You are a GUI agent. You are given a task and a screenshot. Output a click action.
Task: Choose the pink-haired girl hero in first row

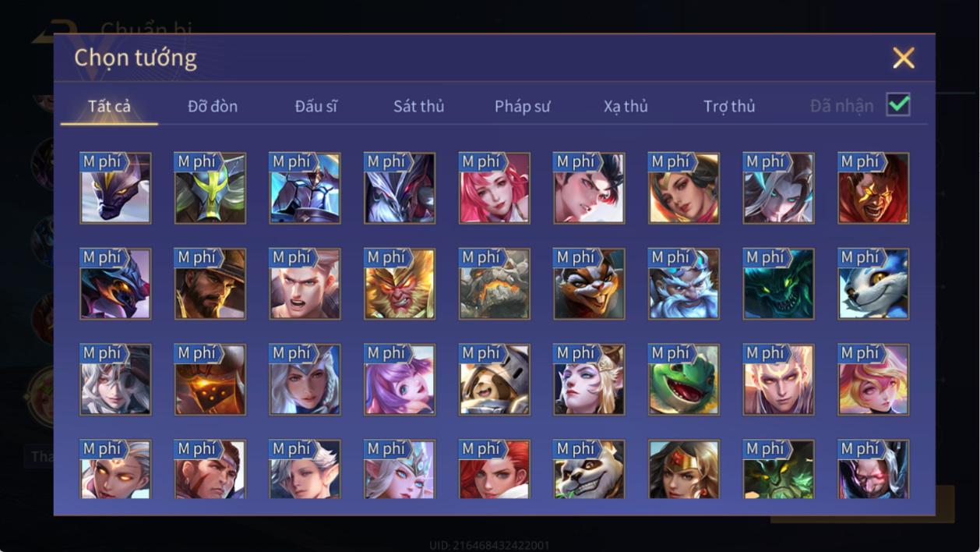(495, 188)
